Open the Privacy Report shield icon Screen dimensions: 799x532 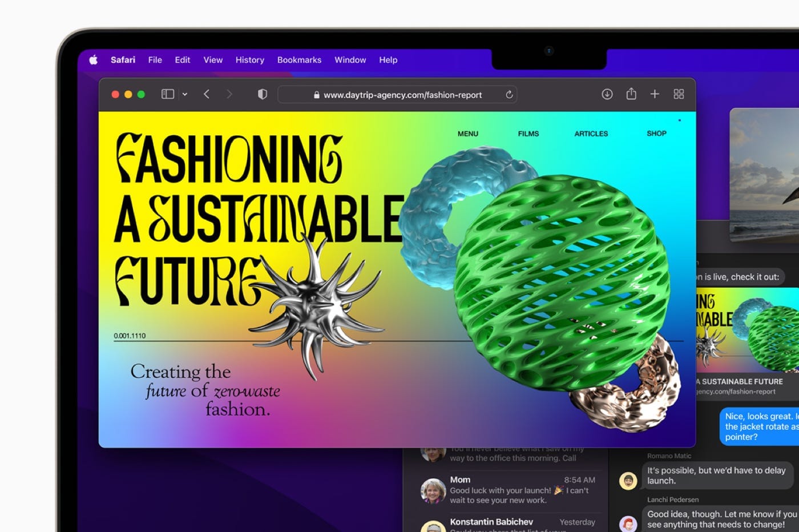click(263, 94)
